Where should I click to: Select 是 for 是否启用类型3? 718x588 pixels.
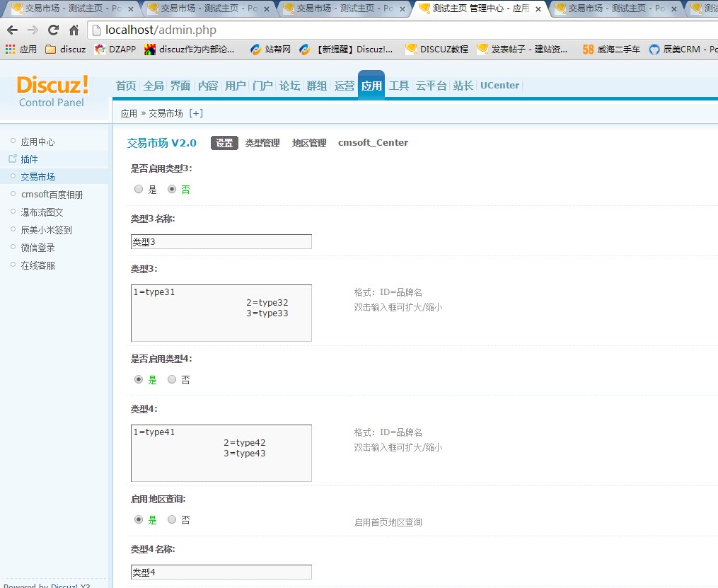coord(138,189)
